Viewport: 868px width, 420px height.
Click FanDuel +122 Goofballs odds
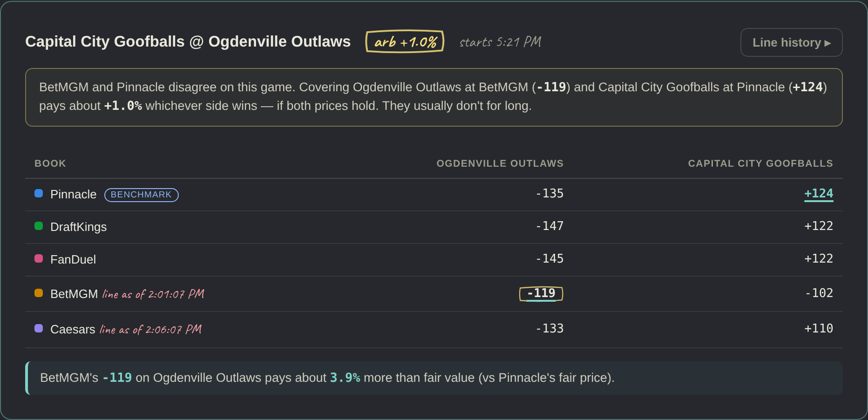pyautogui.click(x=819, y=259)
